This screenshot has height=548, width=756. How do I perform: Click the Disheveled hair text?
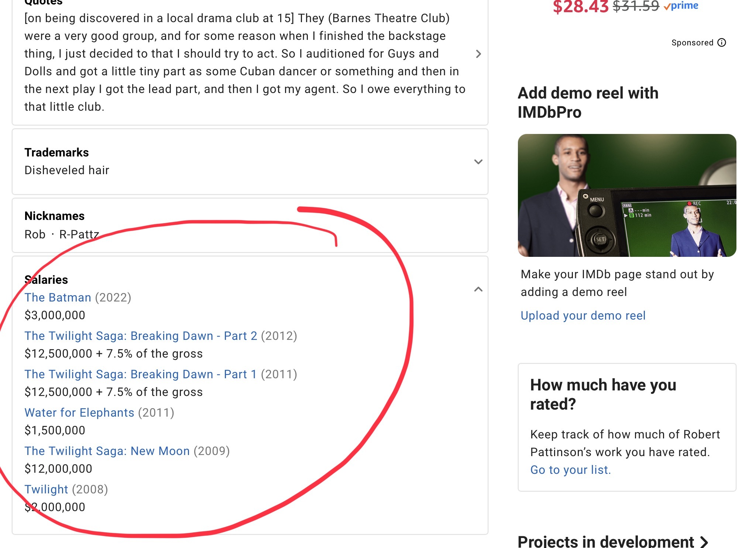pyautogui.click(x=67, y=170)
